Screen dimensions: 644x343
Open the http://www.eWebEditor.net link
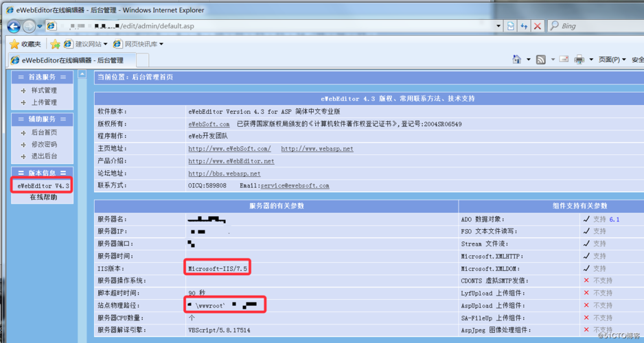231,161
